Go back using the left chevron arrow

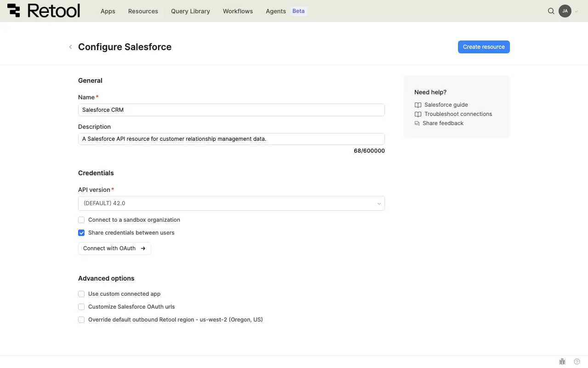point(70,47)
